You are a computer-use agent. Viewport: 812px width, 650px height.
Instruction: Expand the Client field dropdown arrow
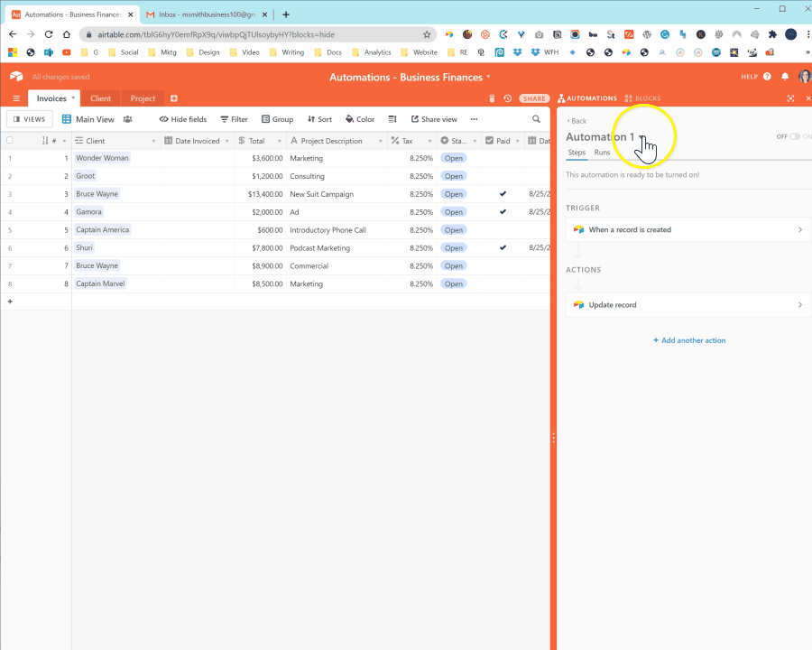152,140
